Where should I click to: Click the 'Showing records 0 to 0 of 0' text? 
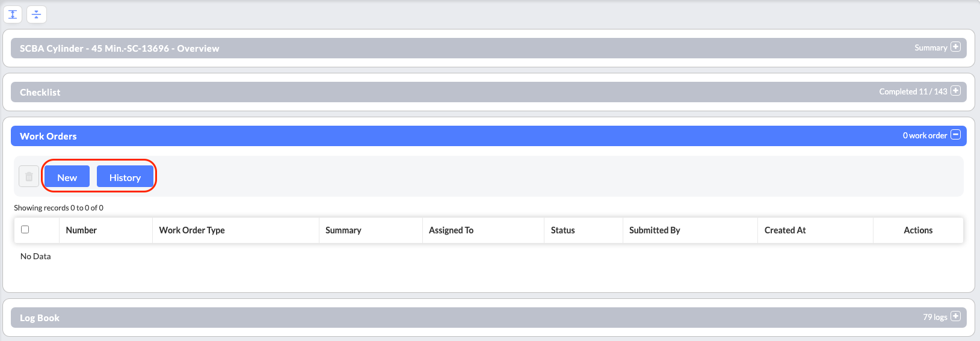tap(59, 207)
